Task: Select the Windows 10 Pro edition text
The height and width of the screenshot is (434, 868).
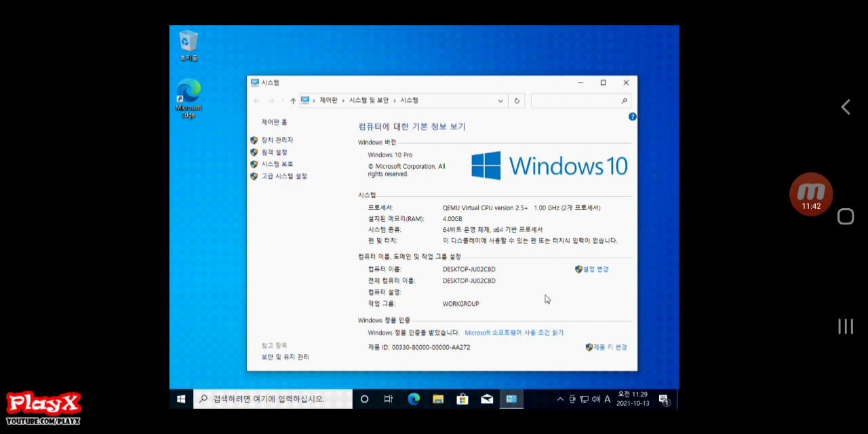Action: (390, 155)
